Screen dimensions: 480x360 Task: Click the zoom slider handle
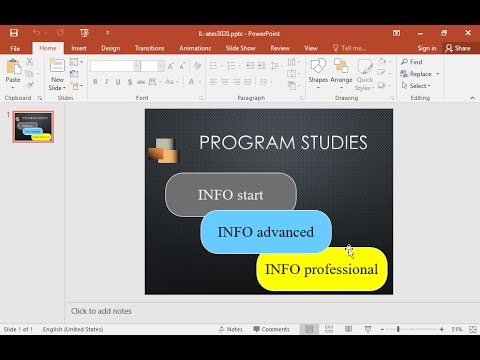(x=398, y=329)
